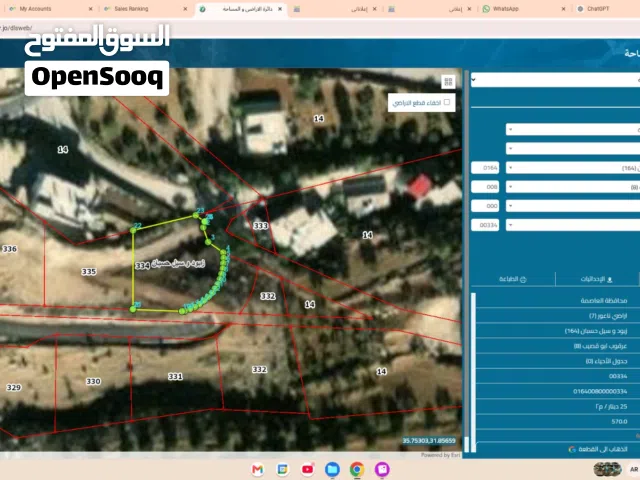Click the 00334 parcel number field
640x480 pixels.
[x=485, y=225]
